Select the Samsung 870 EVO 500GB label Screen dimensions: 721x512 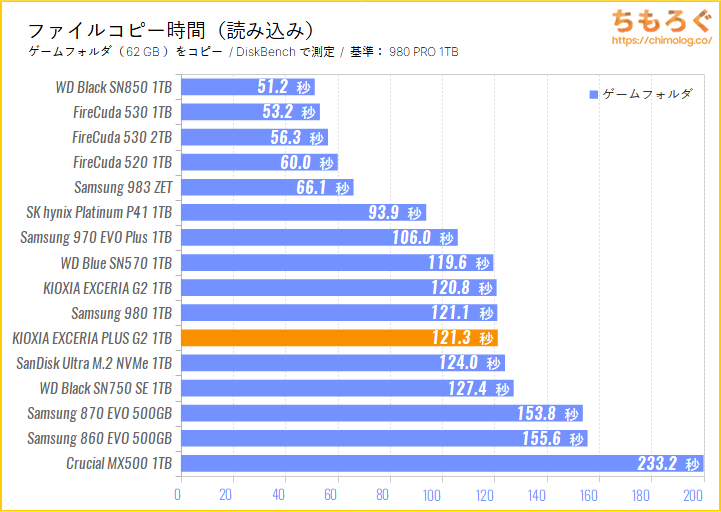tap(100, 413)
